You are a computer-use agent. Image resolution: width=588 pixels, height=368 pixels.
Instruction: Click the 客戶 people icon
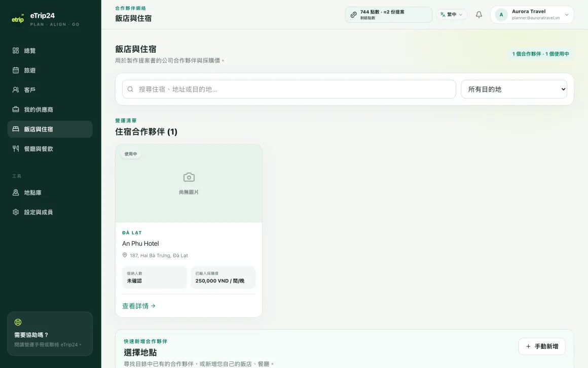coord(16,90)
